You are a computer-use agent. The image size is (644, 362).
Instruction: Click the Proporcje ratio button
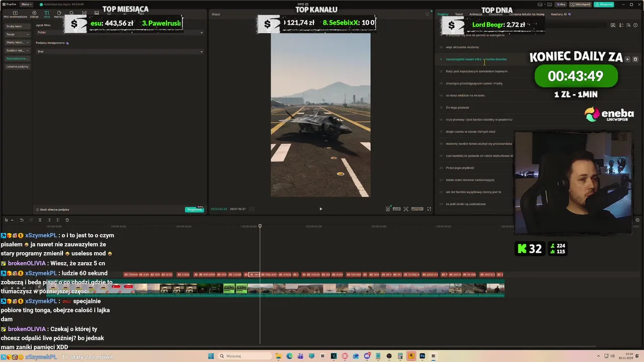(x=417, y=209)
